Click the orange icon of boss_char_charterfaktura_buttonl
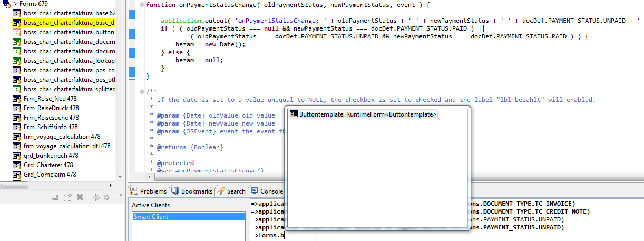This screenshot has width=644, height=241. 16,32
